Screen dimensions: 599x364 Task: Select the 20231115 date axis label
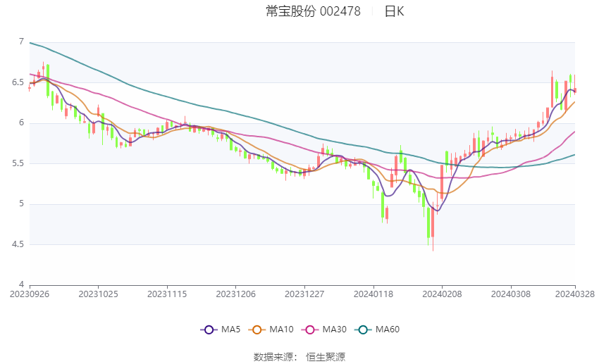pos(167,294)
